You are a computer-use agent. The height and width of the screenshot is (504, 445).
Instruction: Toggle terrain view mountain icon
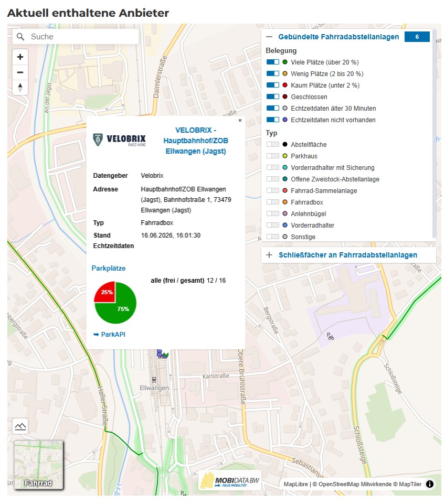[x=20, y=426]
